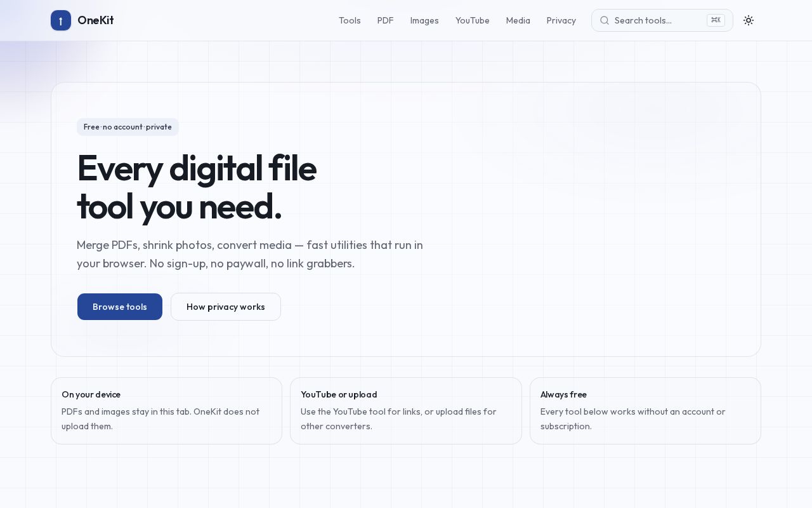
Task: Click the Every digital file tool headline
Action: pyautogui.click(x=197, y=187)
